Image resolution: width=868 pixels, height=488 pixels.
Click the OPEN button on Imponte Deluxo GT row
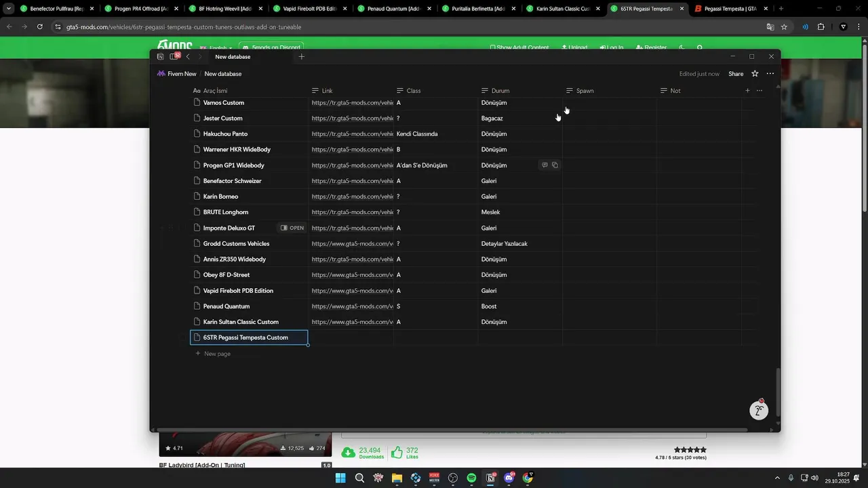(292, 228)
